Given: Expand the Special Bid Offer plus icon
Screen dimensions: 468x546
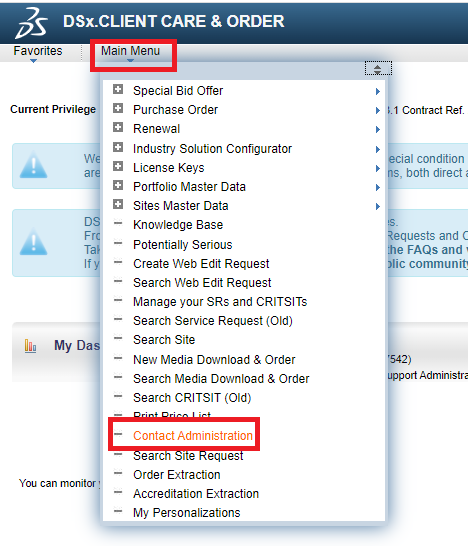Looking at the screenshot, I should pyautogui.click(x=118, y=89).
